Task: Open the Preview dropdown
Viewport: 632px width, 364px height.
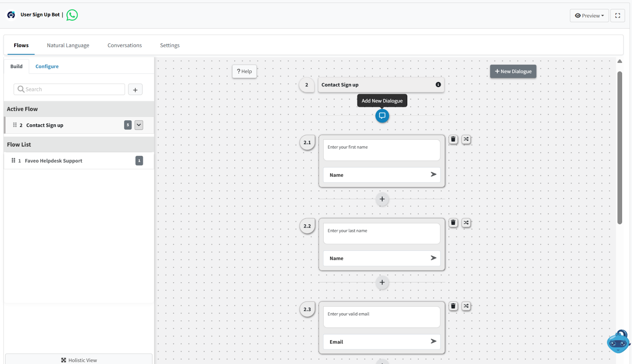Action: (x=589, y=15)
